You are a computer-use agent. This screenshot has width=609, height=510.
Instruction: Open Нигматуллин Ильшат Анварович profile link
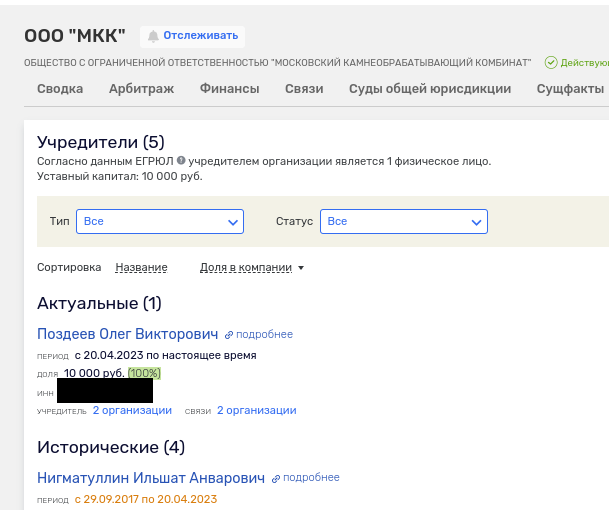(x=151, y=478)
